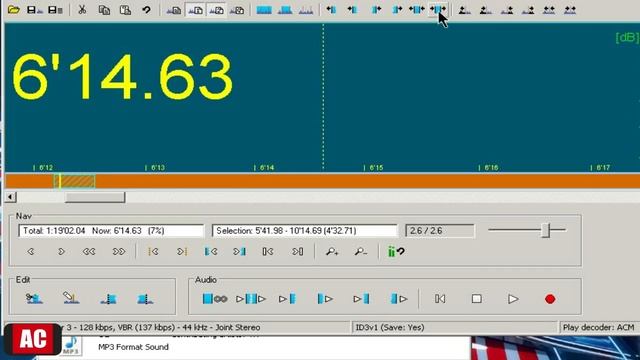
Task: Click the first disk save icon in toolbar
Action: click(34, 9)
